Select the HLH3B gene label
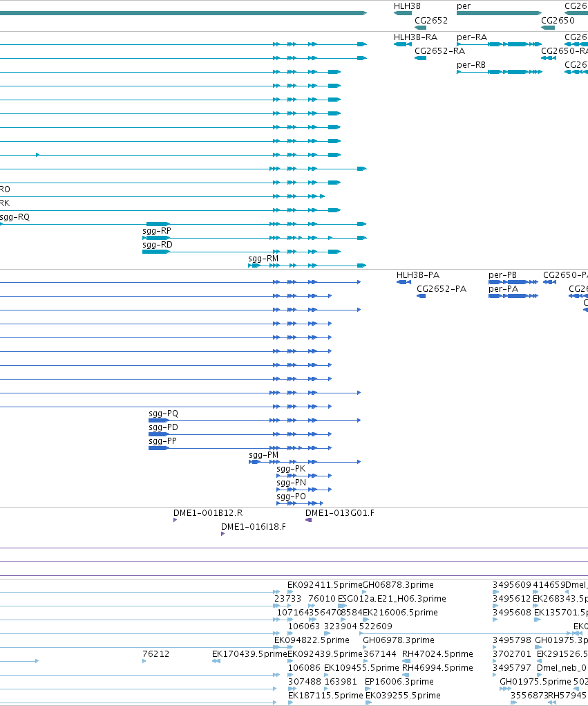Screen dimensions: 588x706 pyautogui.click(x=407, y=6)
